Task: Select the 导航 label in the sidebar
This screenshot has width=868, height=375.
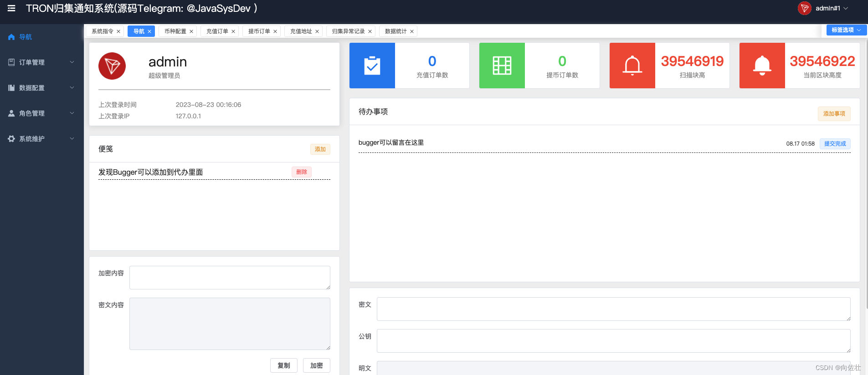Action: [26, 37]
